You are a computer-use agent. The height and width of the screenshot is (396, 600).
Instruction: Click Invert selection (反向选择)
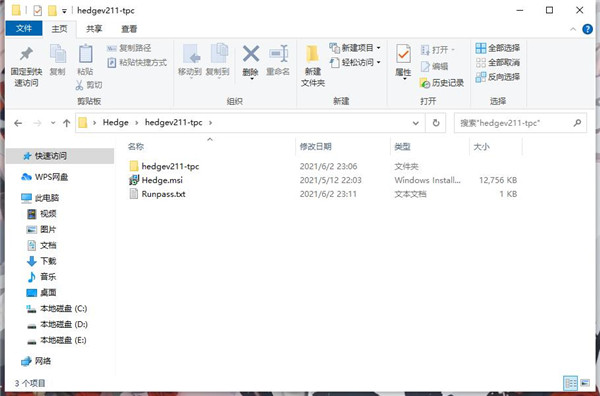point(497,77)
